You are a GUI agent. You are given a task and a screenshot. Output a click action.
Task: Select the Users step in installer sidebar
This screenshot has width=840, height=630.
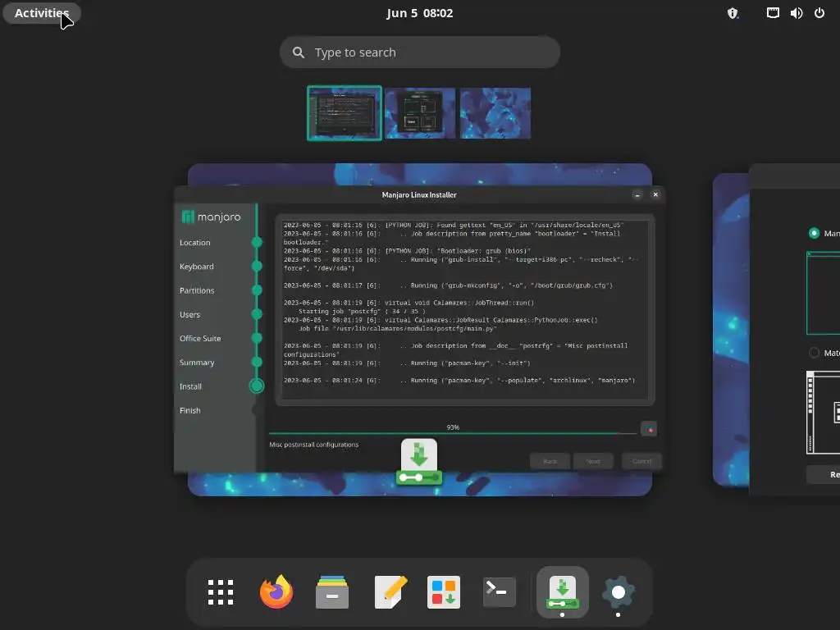(189, 314)
